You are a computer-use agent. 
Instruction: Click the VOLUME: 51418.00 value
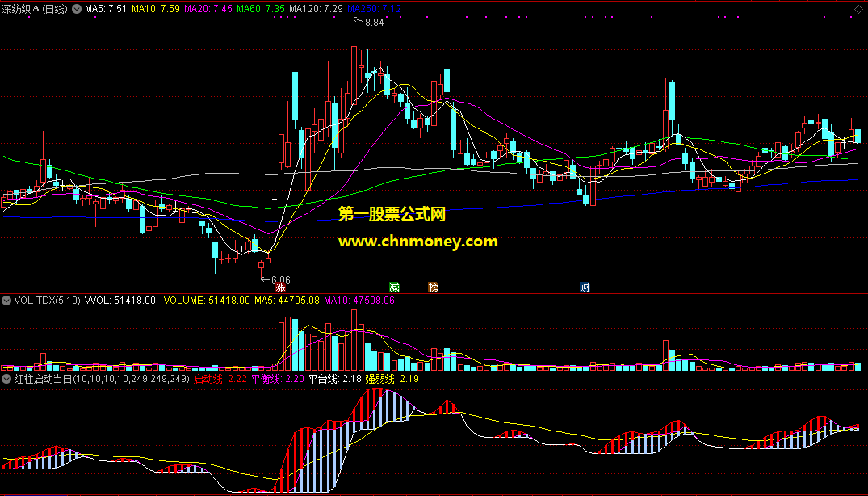(x=207, y=301)
